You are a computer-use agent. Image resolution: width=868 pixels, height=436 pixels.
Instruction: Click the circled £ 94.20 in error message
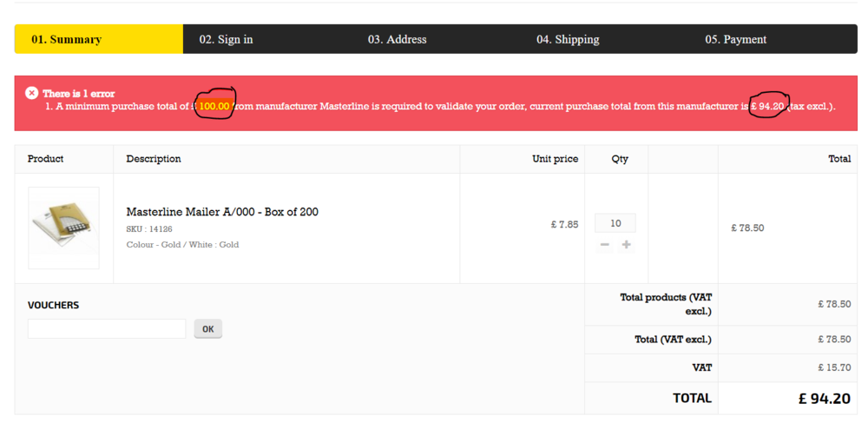(767, 106)
